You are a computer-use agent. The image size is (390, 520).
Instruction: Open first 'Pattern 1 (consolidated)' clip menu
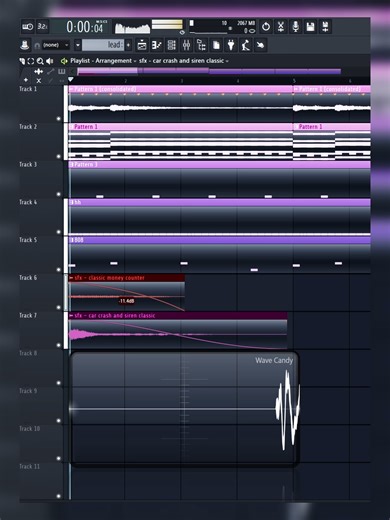[71, 89]
